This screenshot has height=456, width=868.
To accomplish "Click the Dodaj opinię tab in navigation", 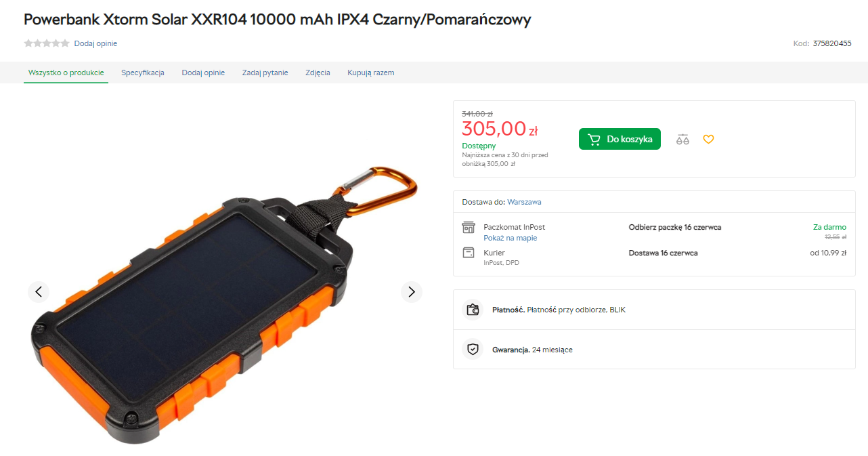I will (x=203, y=72).
